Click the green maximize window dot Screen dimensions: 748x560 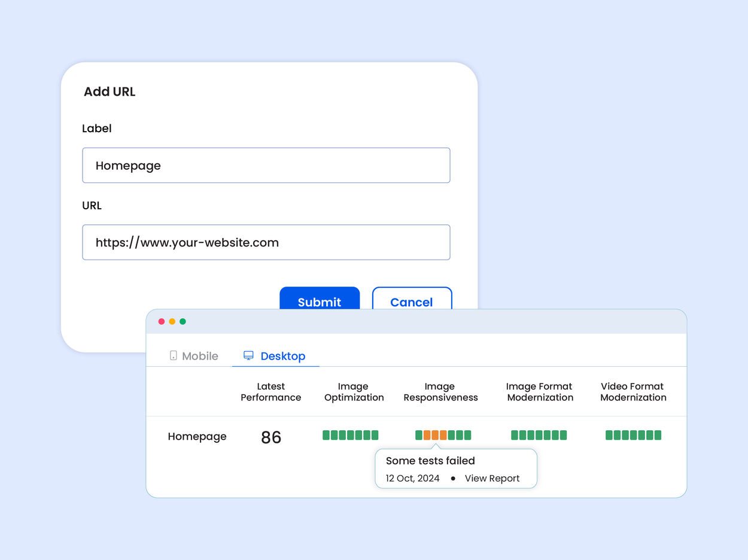point(183,321)
